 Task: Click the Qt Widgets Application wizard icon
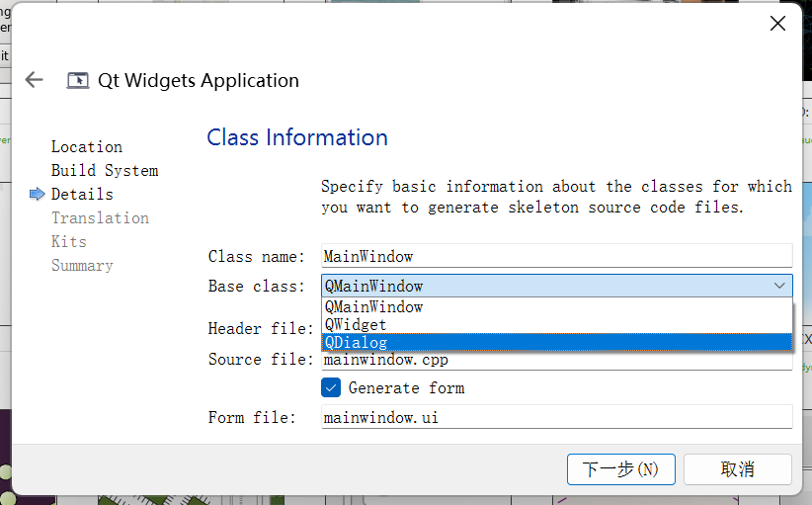point(78,80)
